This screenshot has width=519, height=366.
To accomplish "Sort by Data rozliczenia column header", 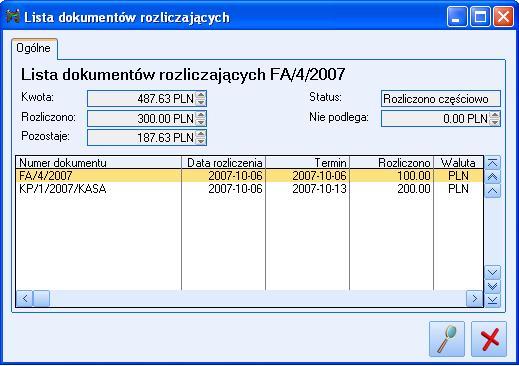I will pos(223,163).
